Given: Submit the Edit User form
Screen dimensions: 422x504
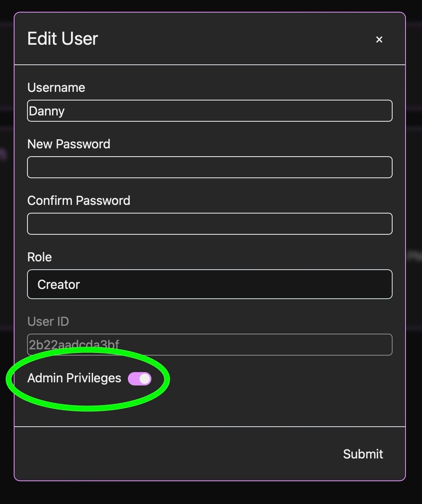Looking at the screenshot, I should pos(363,454).
